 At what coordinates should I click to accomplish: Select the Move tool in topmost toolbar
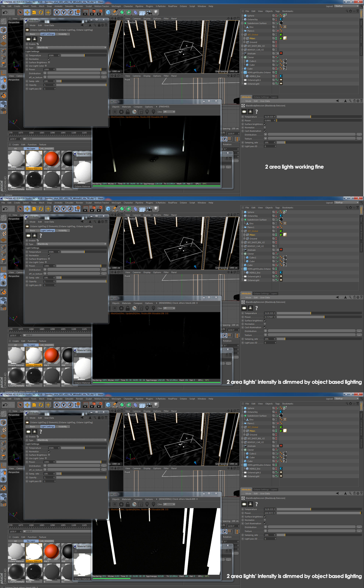[x=27, y=12]
